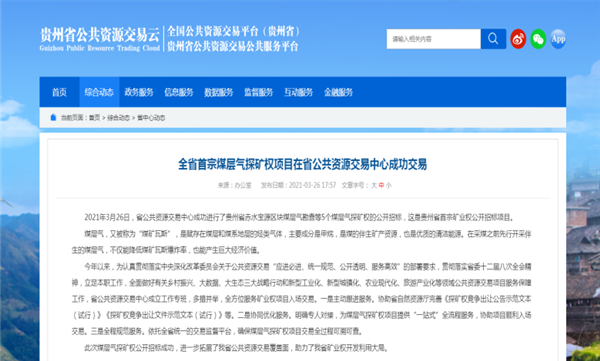Open the 信息服务 navigation tab

[179, 92]
